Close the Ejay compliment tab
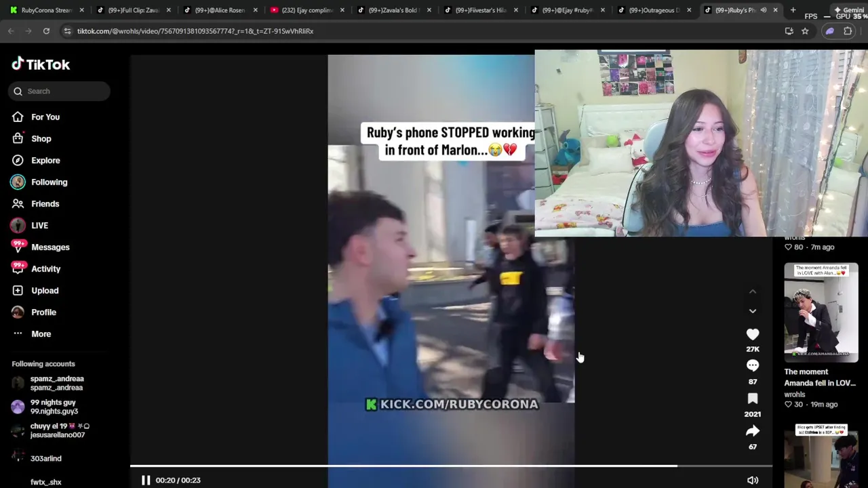 click(342, 10)
